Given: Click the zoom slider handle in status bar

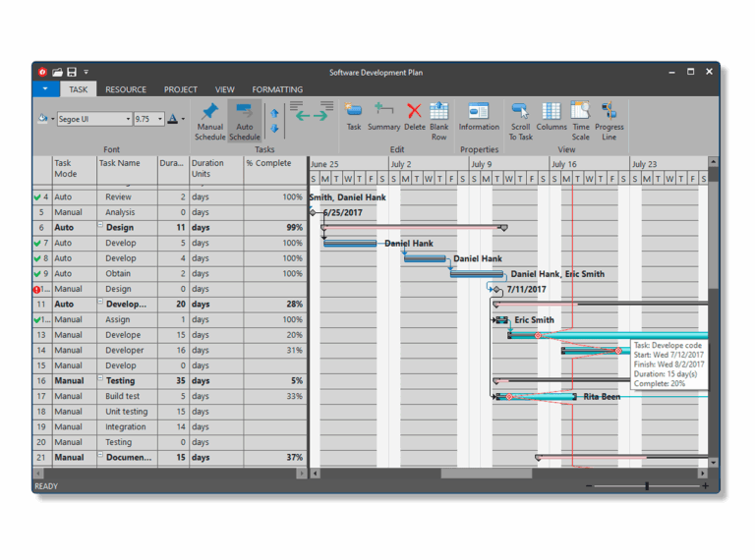Looking at the screenshot, I should coord(647,486).
